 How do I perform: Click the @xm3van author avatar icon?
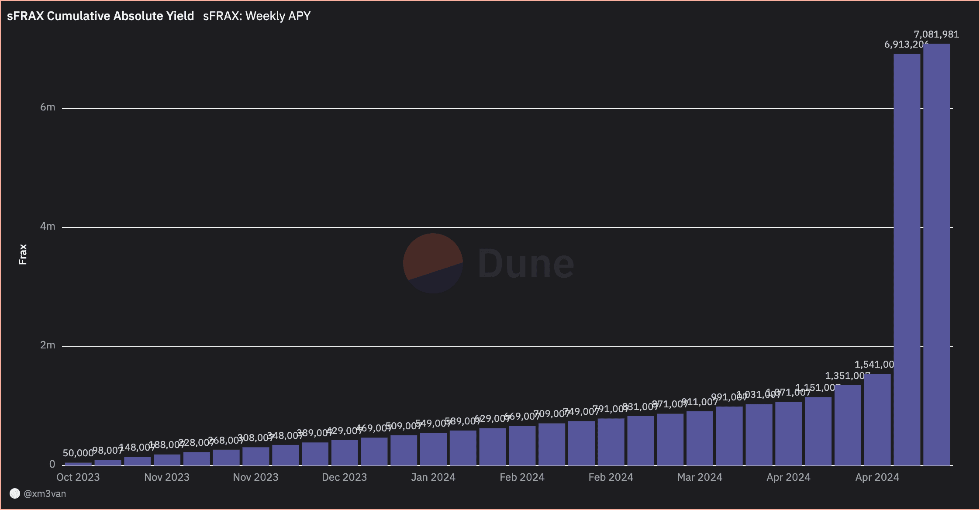[x=15, y=493]
